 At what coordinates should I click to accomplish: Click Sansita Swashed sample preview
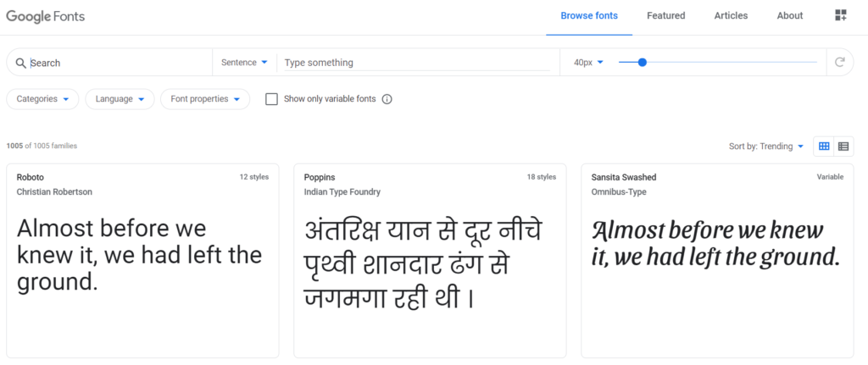pyautogui.click(x=715, y=243)
